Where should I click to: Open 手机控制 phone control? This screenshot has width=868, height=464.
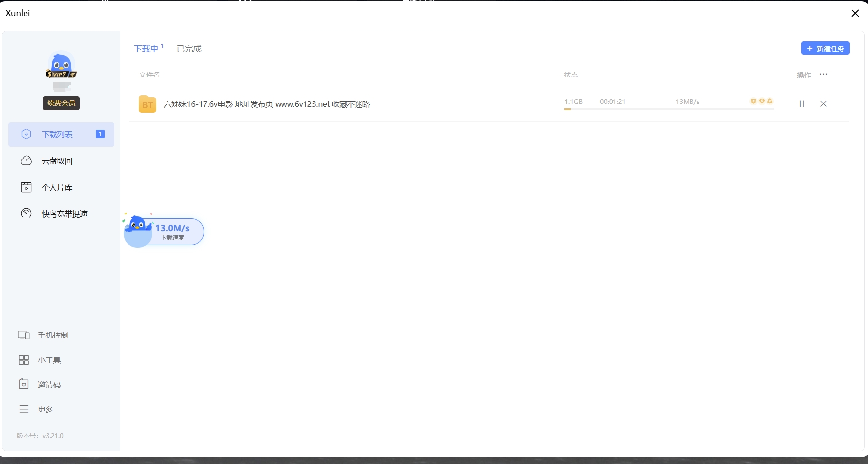(x=53, y=335)
